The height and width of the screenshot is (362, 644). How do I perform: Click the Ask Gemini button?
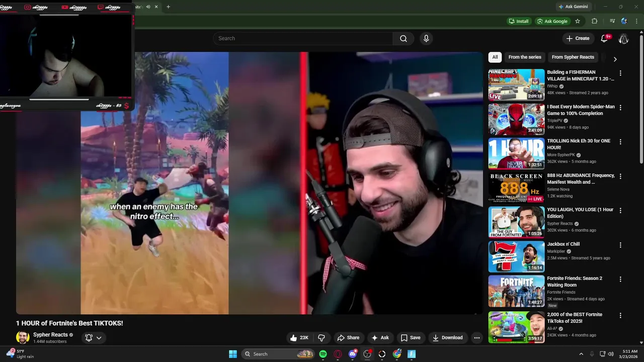(x=573, y=7)
